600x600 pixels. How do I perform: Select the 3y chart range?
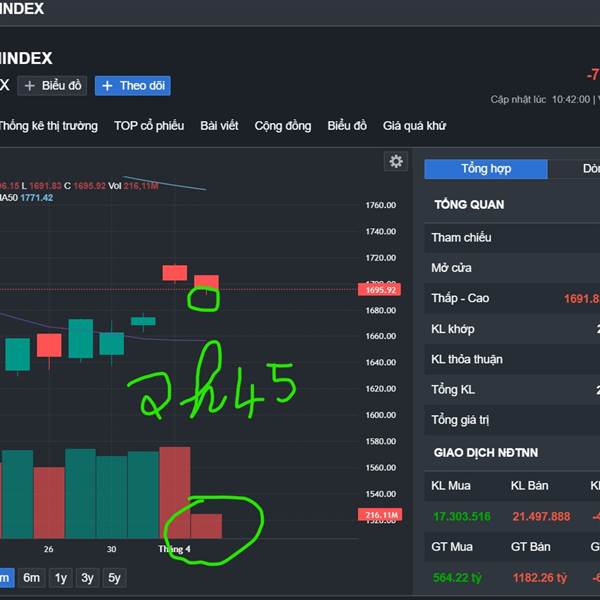87,577
